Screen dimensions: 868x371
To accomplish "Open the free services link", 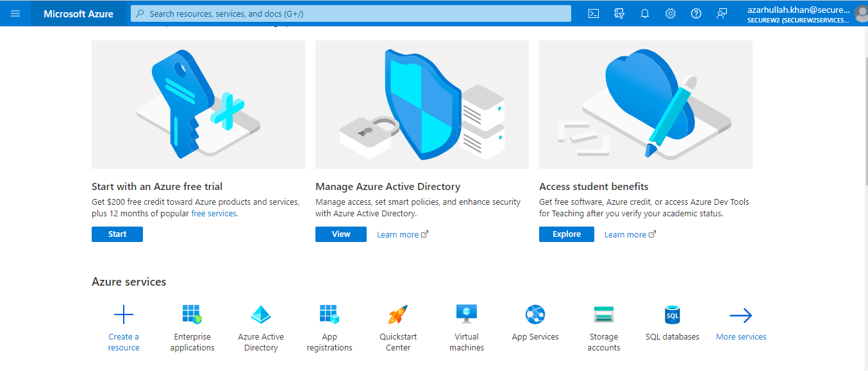I will click(213, 214).
